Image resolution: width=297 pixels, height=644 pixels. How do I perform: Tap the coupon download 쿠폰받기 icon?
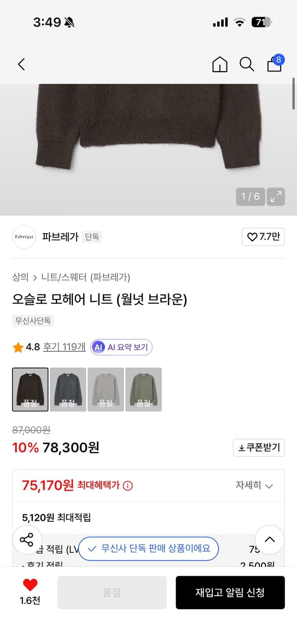[259, 447]
